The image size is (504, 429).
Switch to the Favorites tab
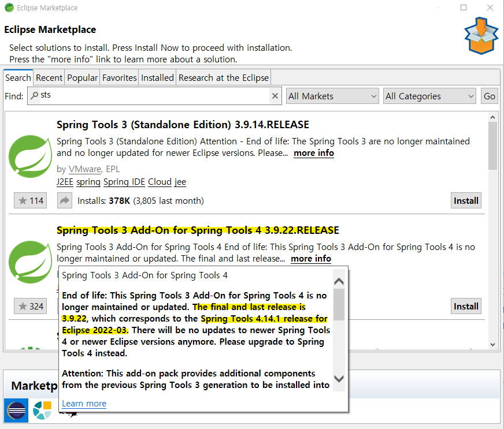pos(119,78)
